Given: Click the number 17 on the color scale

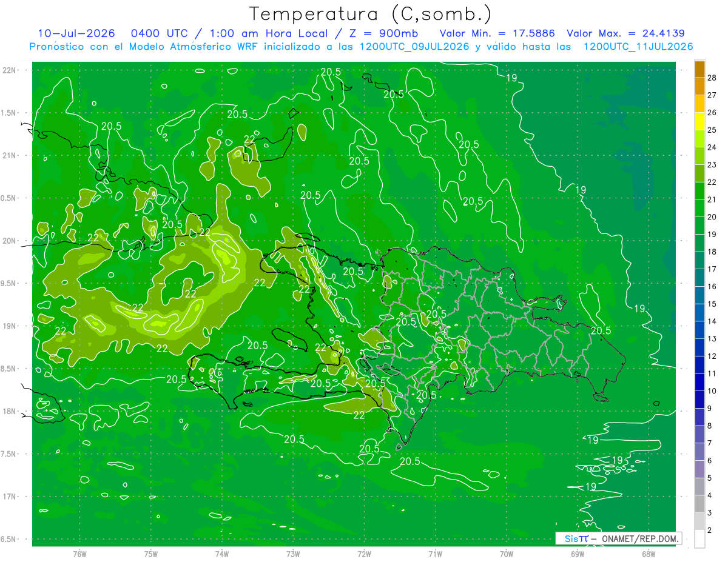Looking at the screenshot, I should click(712, 269).
